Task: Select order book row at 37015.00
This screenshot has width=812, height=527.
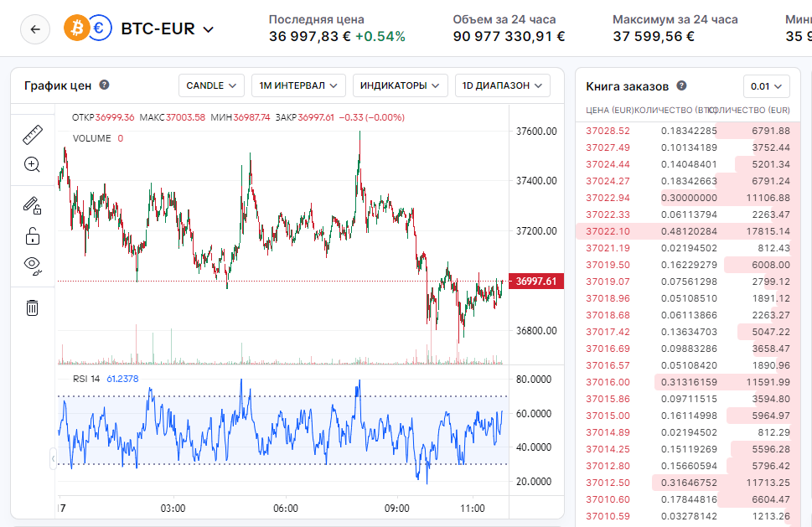Action: pyautogui.click(x=688, y=416)
